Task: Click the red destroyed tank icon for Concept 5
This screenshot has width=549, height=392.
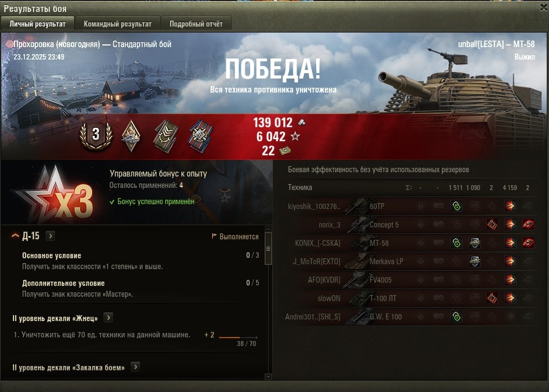Action: pyautogui.click(x=528, y=224)
